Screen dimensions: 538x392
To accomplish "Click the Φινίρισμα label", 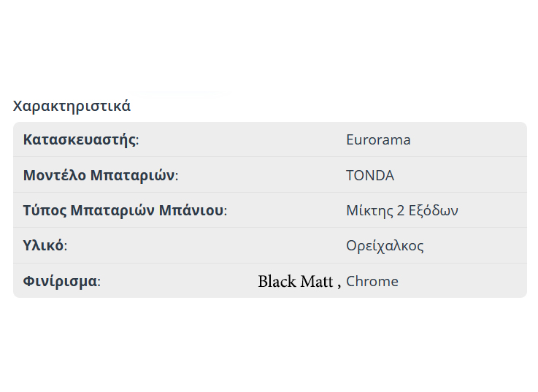I will (x=60, y=282).
